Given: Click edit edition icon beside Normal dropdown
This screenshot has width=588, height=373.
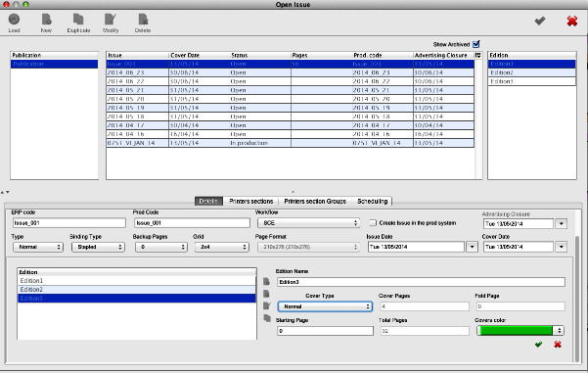Looking at the screenshot, I should coord(267,305).
